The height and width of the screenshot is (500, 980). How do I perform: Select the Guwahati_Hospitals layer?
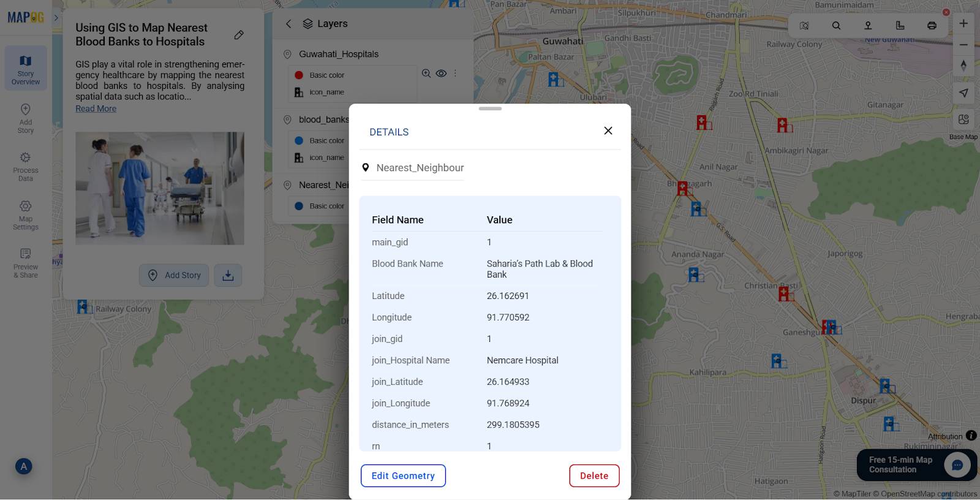338,54
